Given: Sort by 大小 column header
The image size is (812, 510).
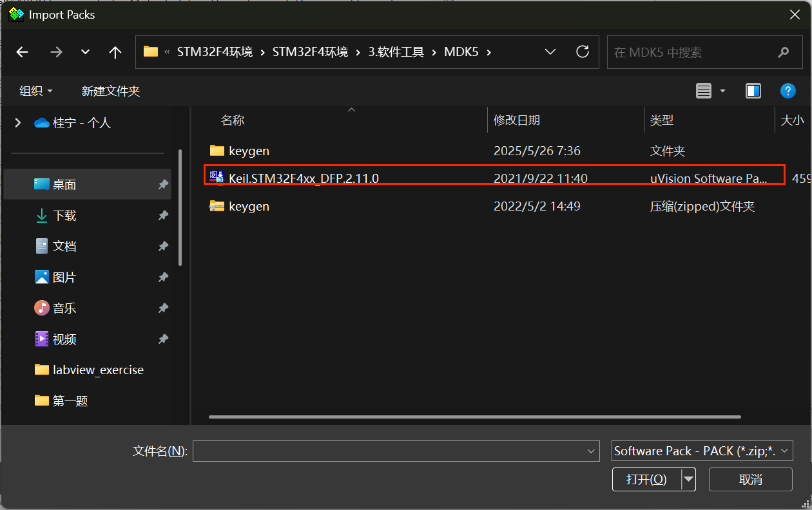Looking at the screenshot, I should tap(793, 120).
